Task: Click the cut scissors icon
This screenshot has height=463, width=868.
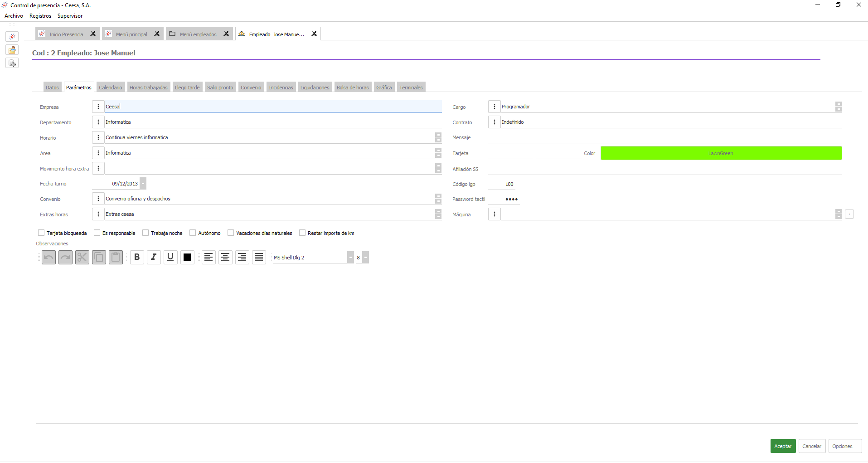Action: tap(82, 258)
